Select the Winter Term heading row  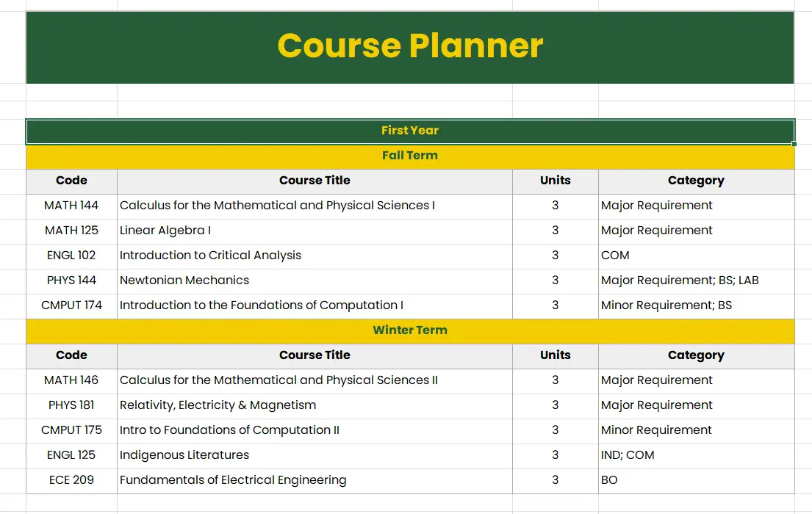[410, 330]
